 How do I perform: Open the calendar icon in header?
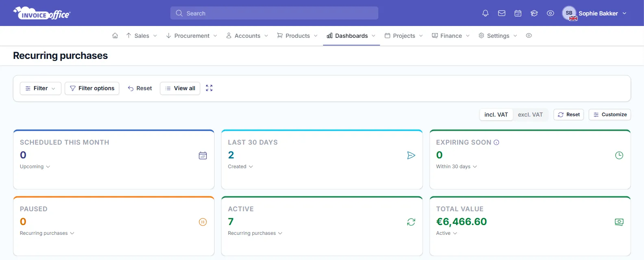click(518, 13)
